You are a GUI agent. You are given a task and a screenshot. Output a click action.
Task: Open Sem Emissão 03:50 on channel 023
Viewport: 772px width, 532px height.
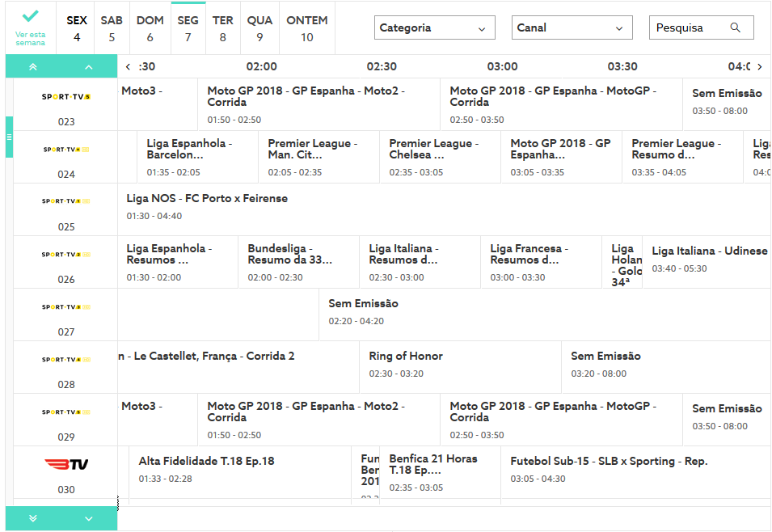coord(728,104)
